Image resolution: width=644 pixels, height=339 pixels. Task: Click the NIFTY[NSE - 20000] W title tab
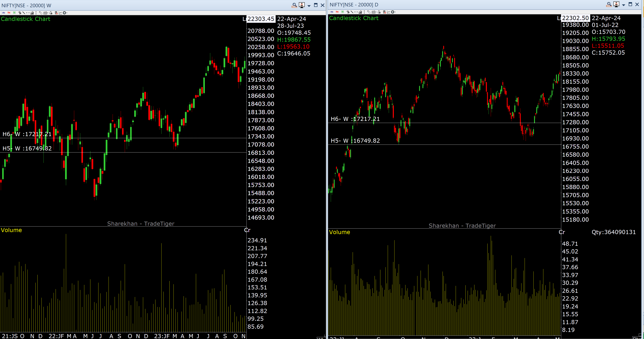pos(26,6)
